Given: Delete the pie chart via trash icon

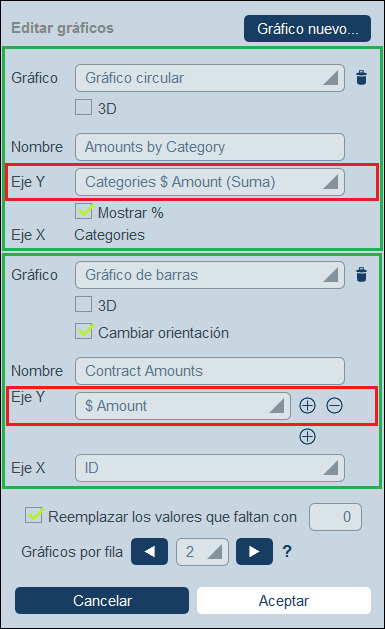Looking at the screenshot, I should pos(361,78).
